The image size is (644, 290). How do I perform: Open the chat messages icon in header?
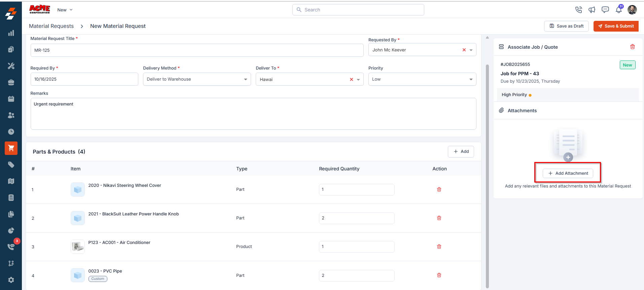pos(605,10)
